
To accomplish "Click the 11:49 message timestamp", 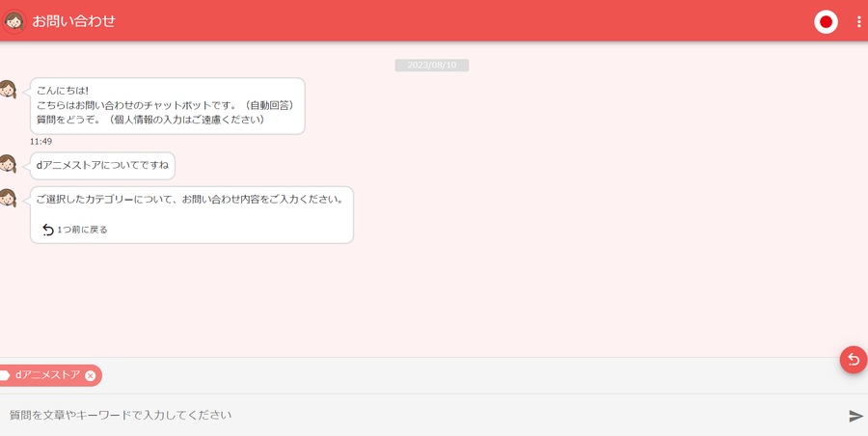I will click(41, 141).
